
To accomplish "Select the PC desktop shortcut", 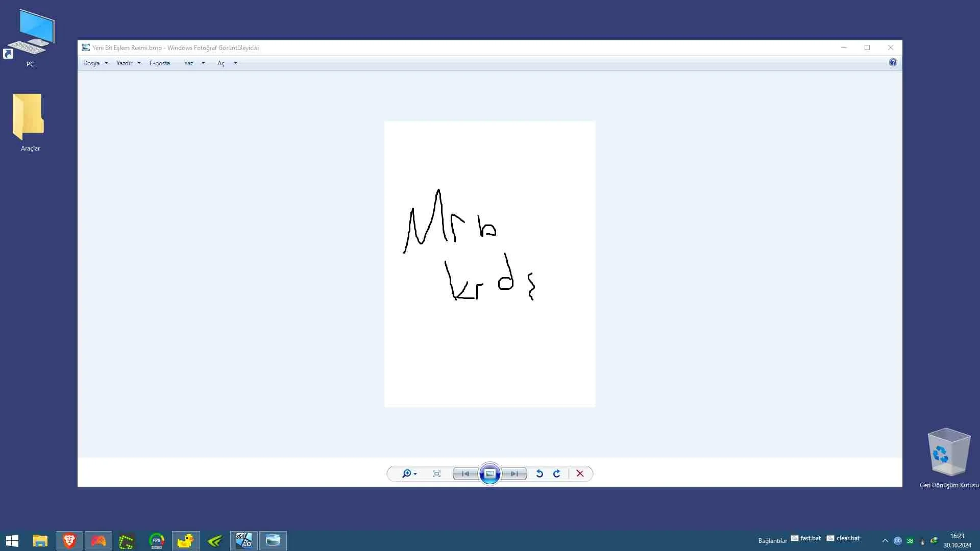I will 31,38.
